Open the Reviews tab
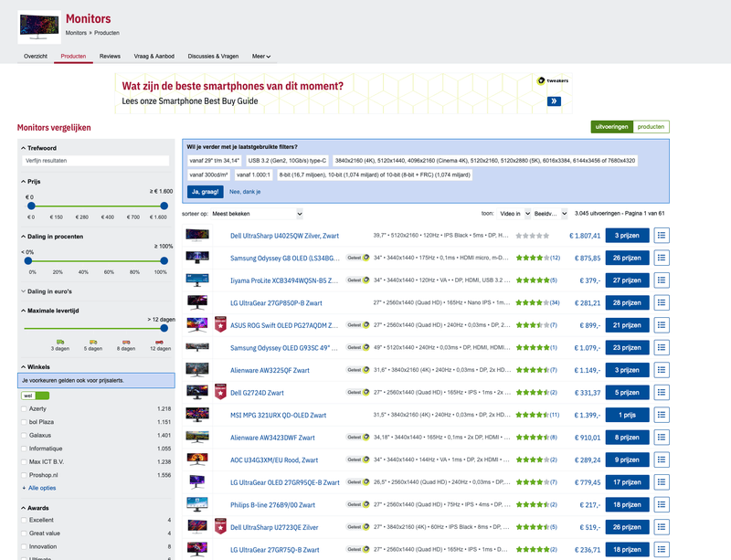This screenshot has width=731, height=560. coord(110,57)
